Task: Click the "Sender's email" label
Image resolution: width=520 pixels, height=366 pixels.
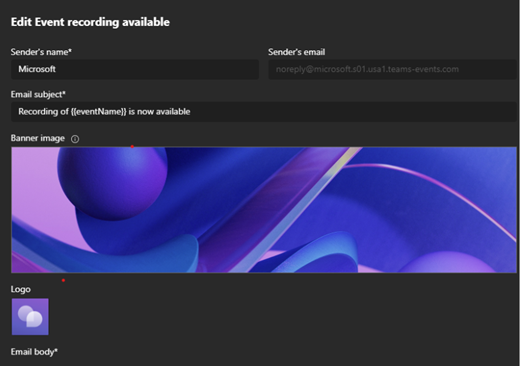Action: pos(296,52)
